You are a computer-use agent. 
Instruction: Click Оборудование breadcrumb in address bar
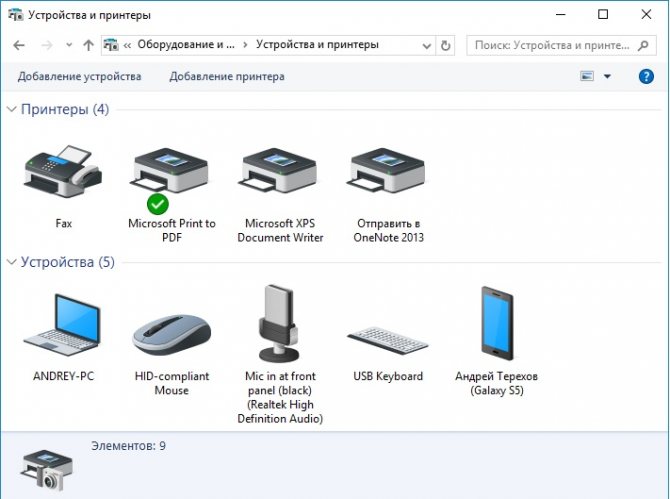(183, 45)
